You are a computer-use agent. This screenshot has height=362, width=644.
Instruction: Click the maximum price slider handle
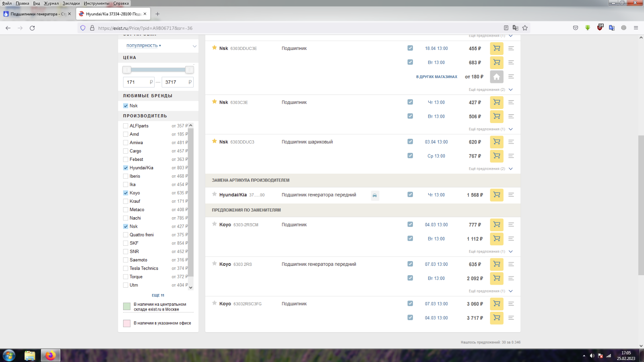[x=190, y=70]
